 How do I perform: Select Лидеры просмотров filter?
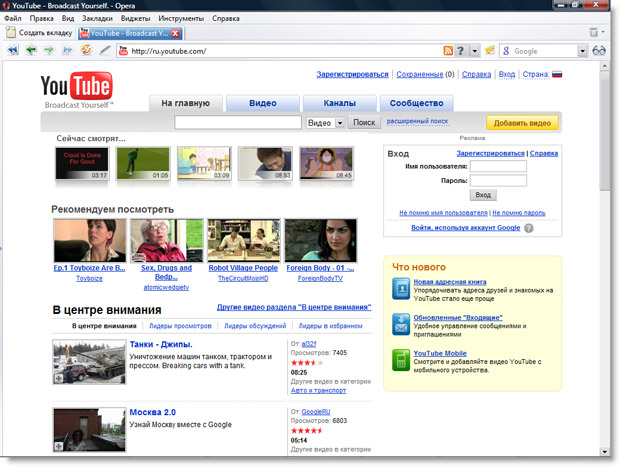pyautogui.click(x=180, y=326)
